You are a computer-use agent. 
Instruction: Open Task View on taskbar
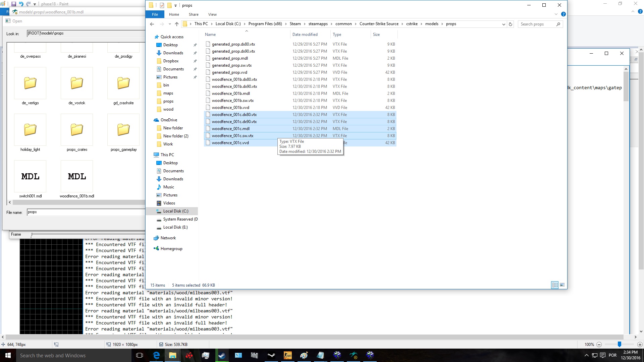(140, 355)
